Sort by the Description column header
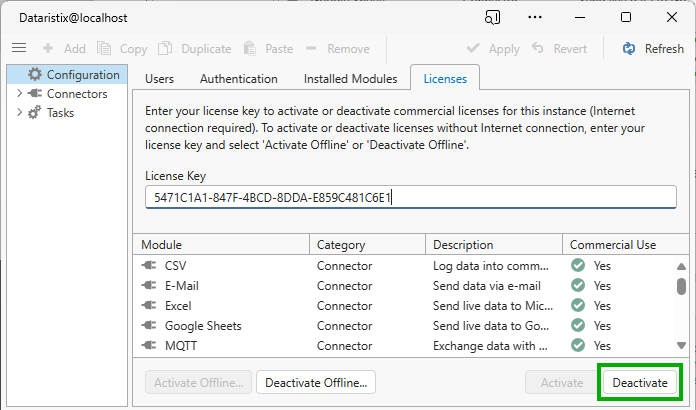Screen dimensions: 696x410 point(494,244)
